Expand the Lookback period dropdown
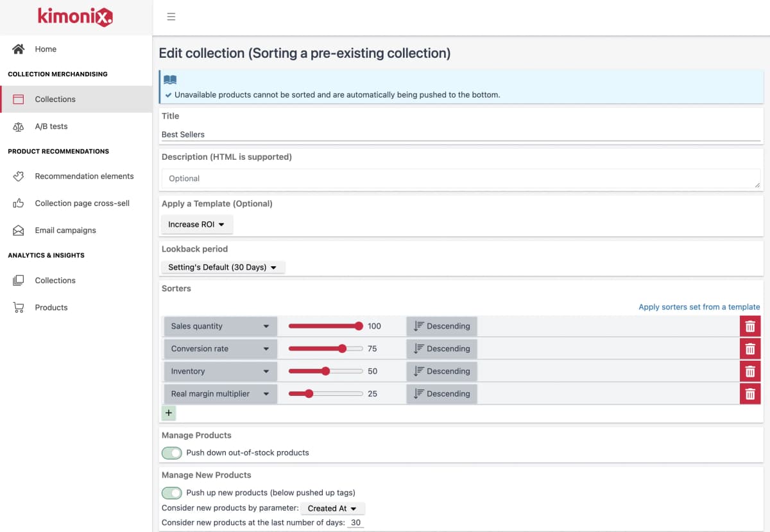Viewport: 770px width, 532px height. click(x=222, y=267)
